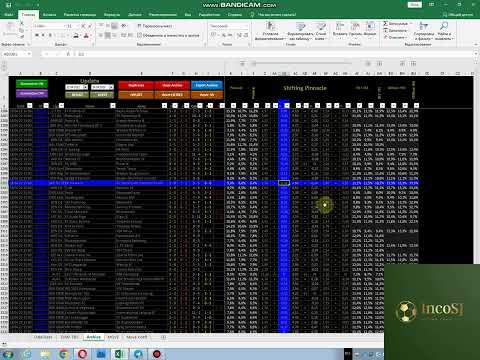Open filter dropdown of the first date column
This screenshot has width=480, height=360.
(30, 105)
